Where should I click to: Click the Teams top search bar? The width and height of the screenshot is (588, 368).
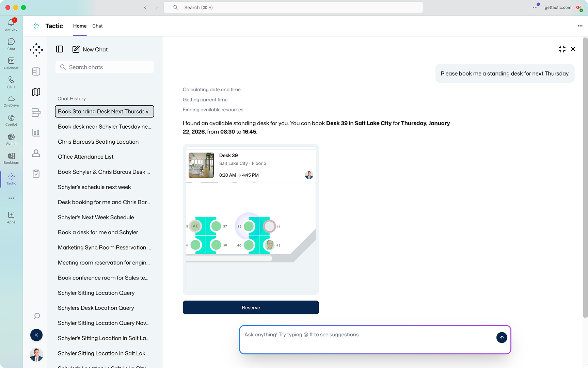pos(293,7)
